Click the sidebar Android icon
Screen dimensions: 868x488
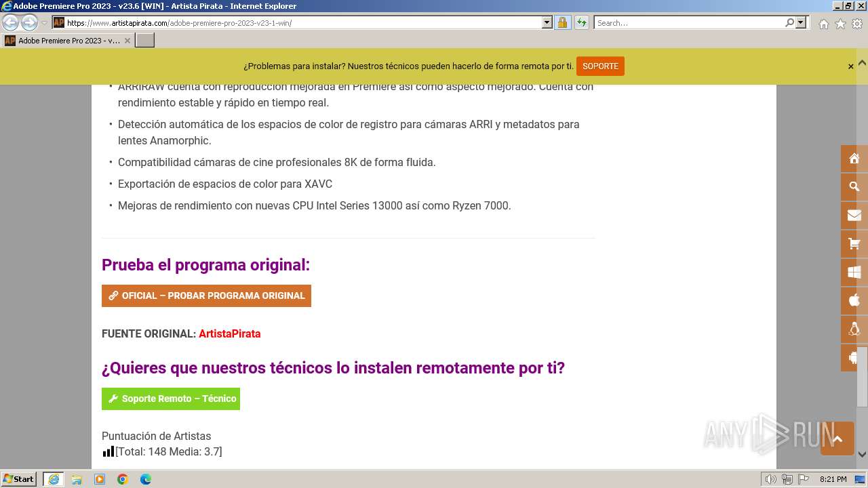click(854, 357)
